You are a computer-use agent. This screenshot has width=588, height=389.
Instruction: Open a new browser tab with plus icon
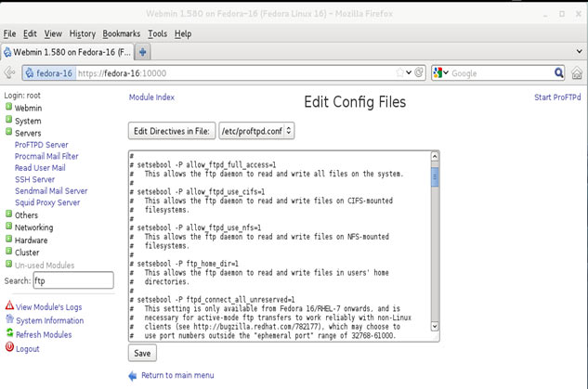pyautogui.click(x=142, y=52)
